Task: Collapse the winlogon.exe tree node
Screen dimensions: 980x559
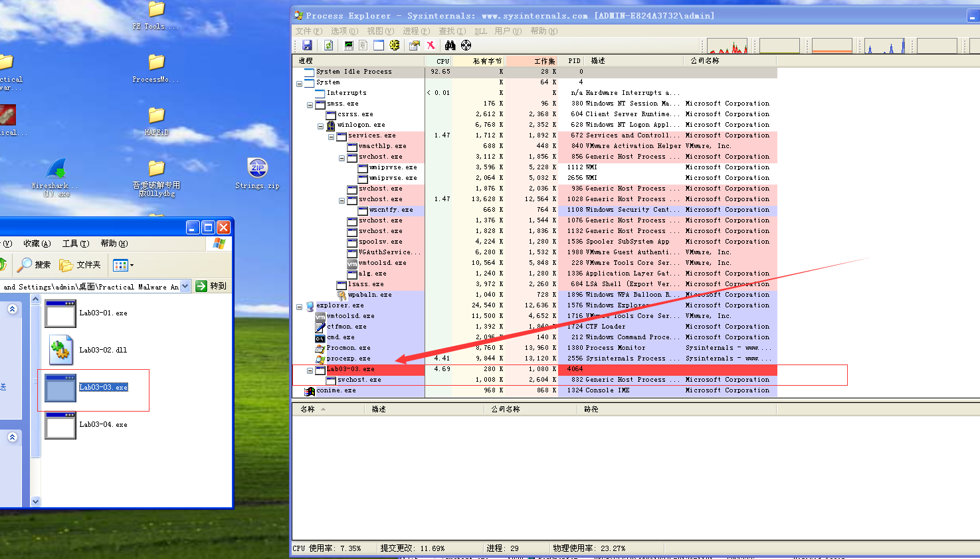Action: pos(320,125)
